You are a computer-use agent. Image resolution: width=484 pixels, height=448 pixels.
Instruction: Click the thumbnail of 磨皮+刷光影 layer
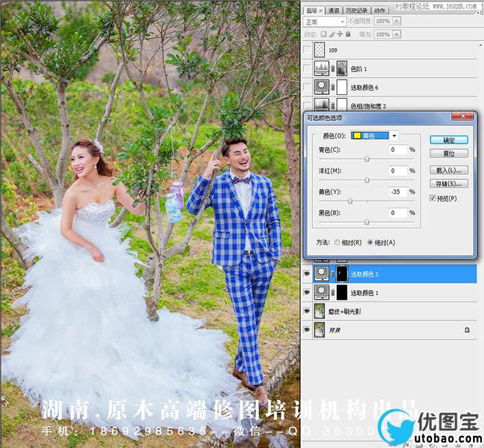(x=319, y=311)
